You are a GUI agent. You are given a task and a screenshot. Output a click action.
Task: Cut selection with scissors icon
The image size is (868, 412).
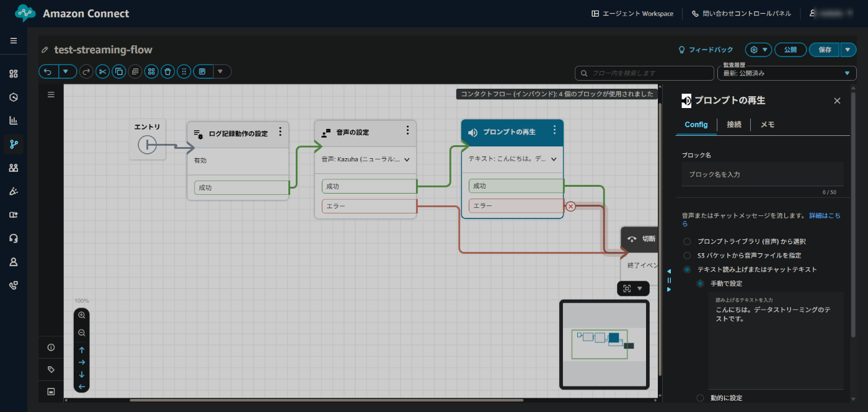(103, 71)
